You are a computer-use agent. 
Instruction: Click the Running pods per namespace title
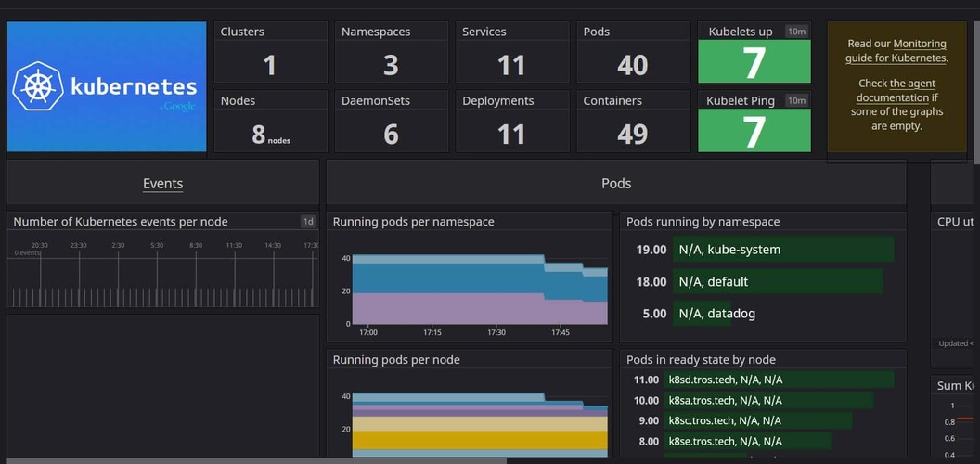tap(414, 222)
